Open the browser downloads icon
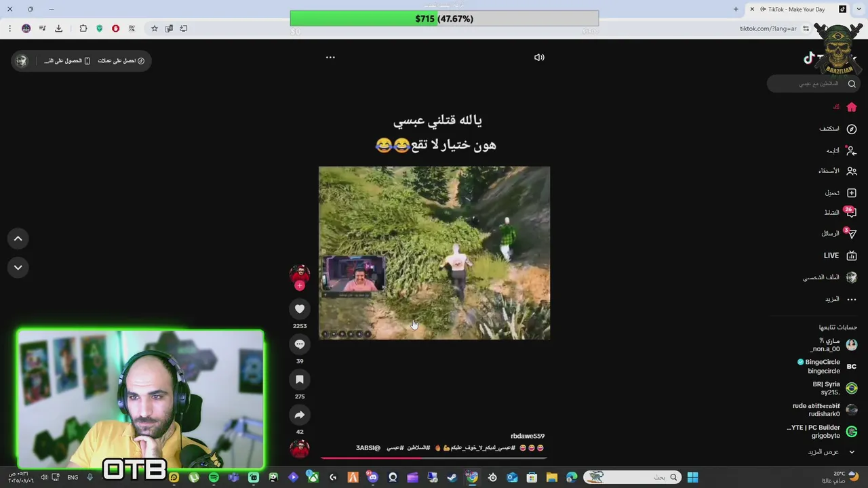 (x=58, y=28)
